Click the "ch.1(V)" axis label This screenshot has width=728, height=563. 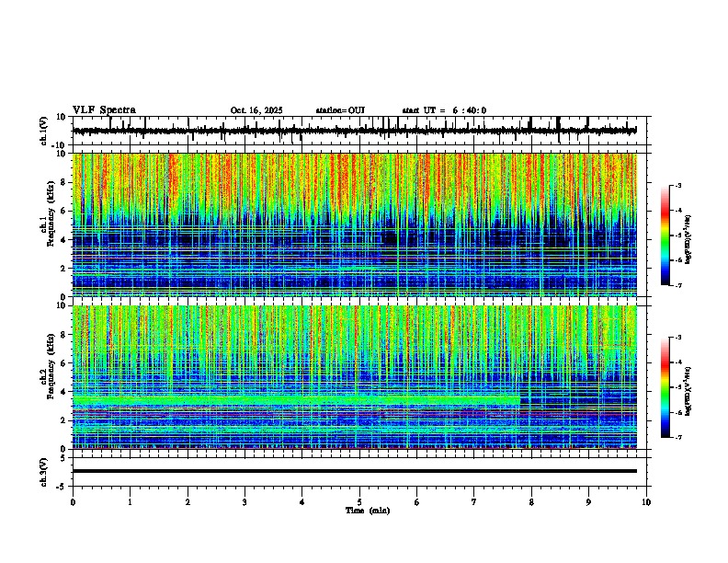coord(44,131)
